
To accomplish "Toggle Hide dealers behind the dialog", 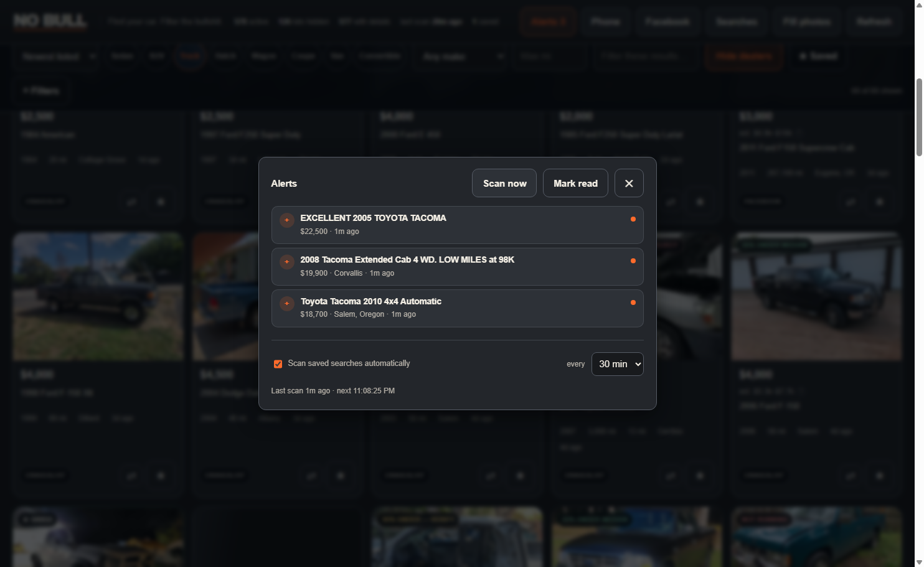I will coord(743,57).
